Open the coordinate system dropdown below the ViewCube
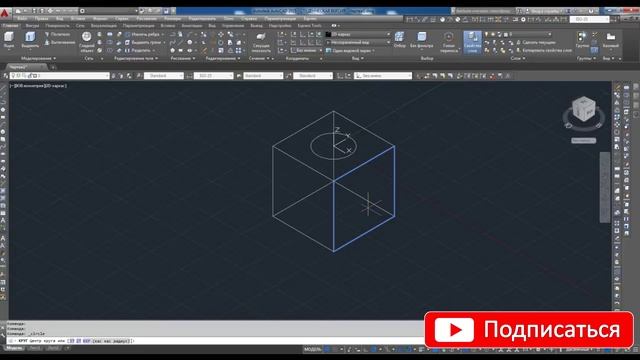Screen dimensions: 640x360 click(583, 140)
